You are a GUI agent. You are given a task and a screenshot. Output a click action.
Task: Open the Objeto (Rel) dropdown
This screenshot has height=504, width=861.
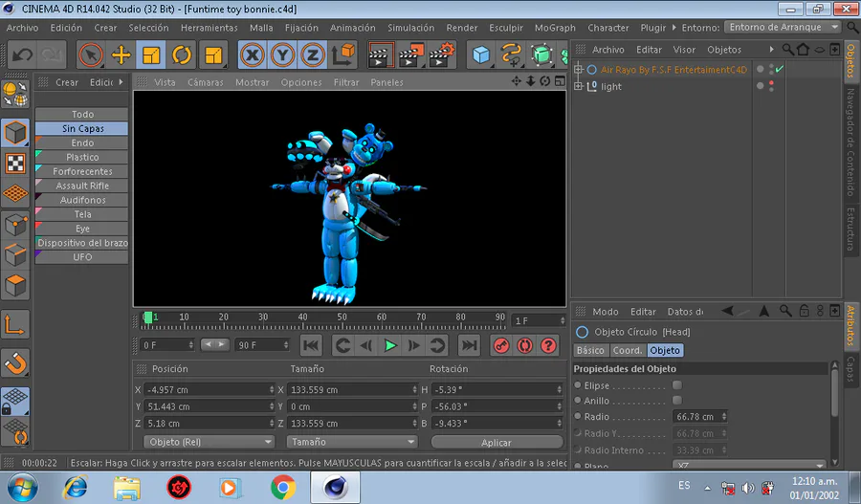click(209, 442)
